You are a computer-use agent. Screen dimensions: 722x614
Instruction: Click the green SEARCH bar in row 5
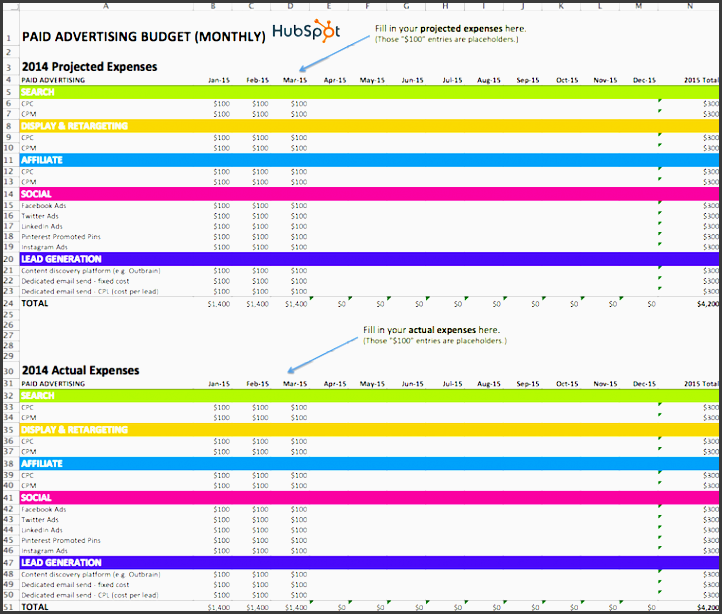tap(360, 92)
